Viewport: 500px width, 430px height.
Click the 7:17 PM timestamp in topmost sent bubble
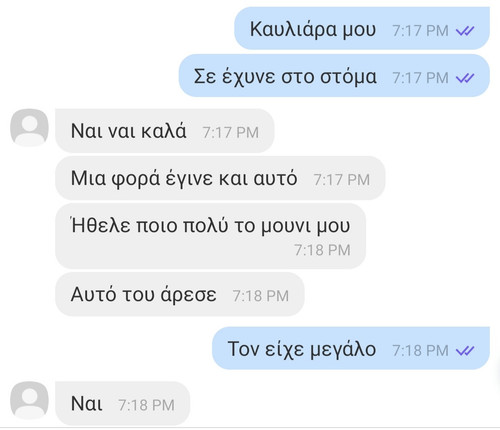point(420,31)
